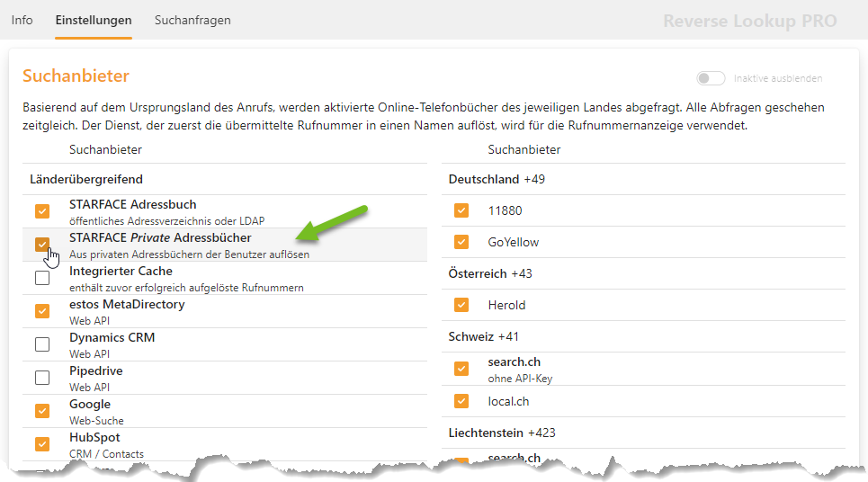Image resolution: width=868 pixels, height=482 pixels.
Task: Click 'öffentliches Adressverzeichnis oder LDAP' description
Action: point(166,221)
